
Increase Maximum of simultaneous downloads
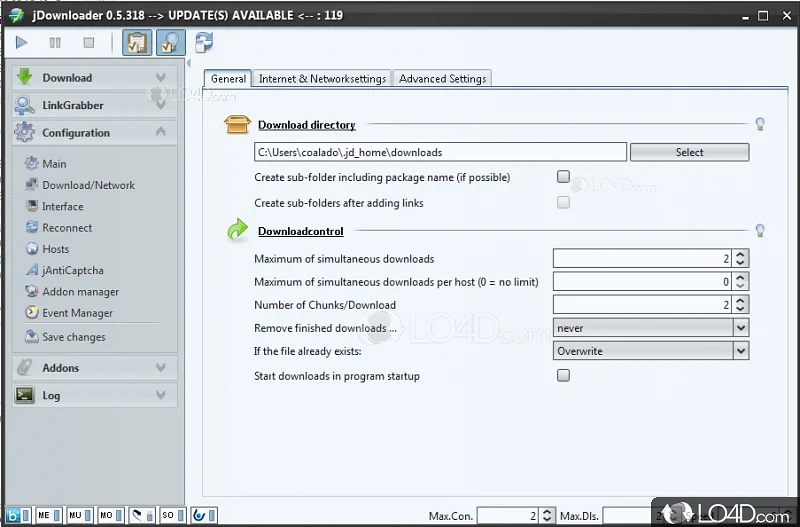click(x=740, y=254)
